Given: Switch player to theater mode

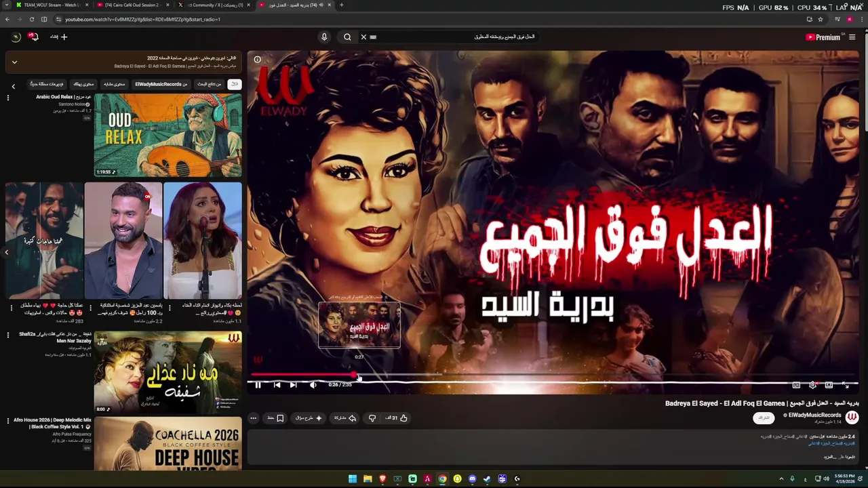Looking at the screenshot, I should 829,385.
